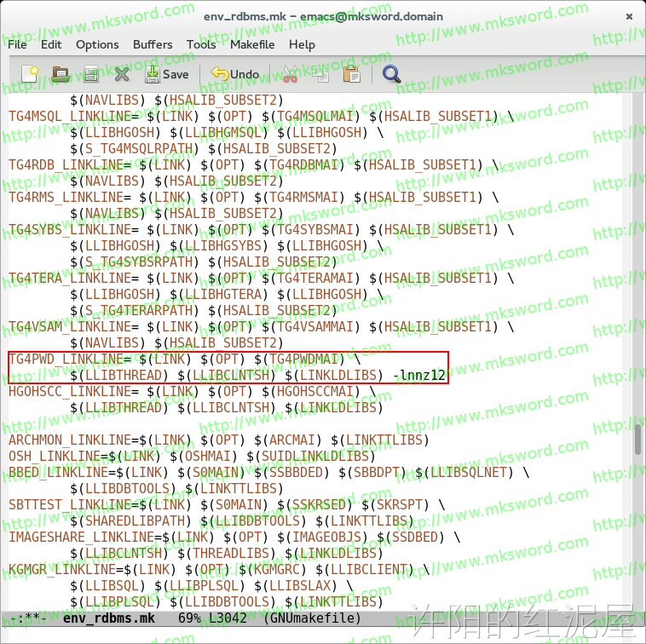
Task: Click on $(HGOHSCCMAI) reference
Action: tap(310, 391)
